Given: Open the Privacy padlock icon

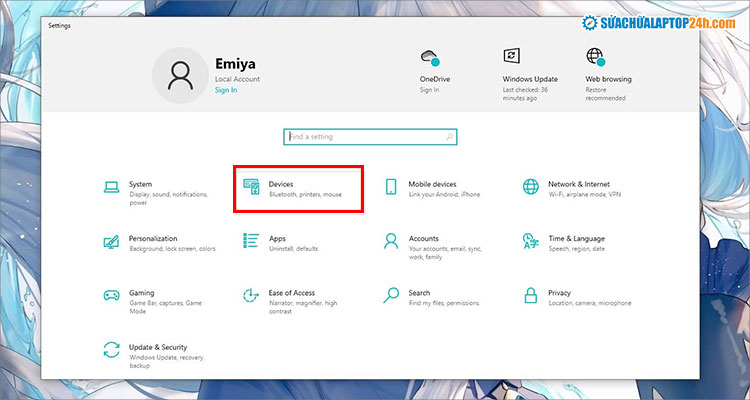Looking at the screenshot, I should (531, 296).
